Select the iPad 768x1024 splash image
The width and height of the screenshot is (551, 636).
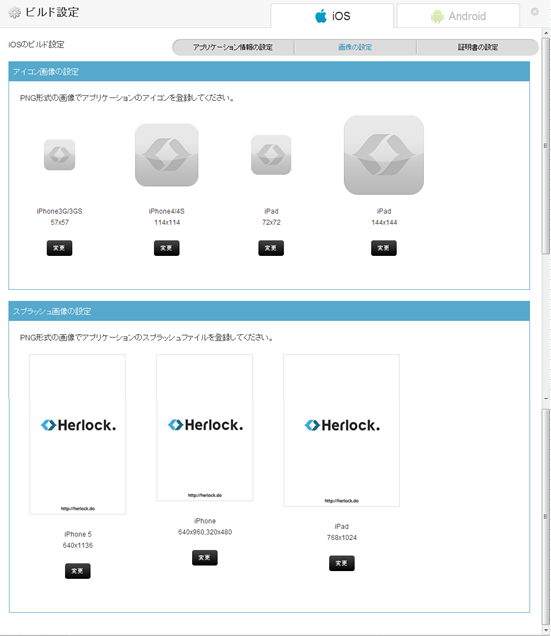(x=342, y=430)
